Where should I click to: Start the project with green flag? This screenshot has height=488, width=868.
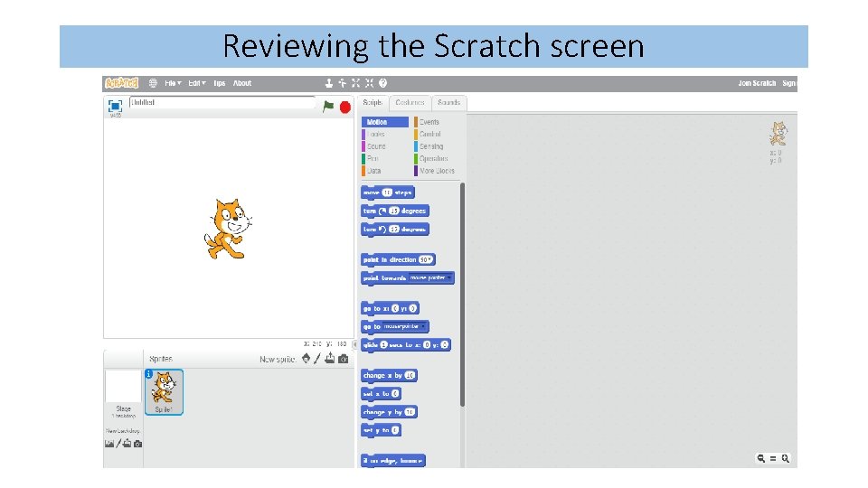pyautogui.click(x=328, y=107)
